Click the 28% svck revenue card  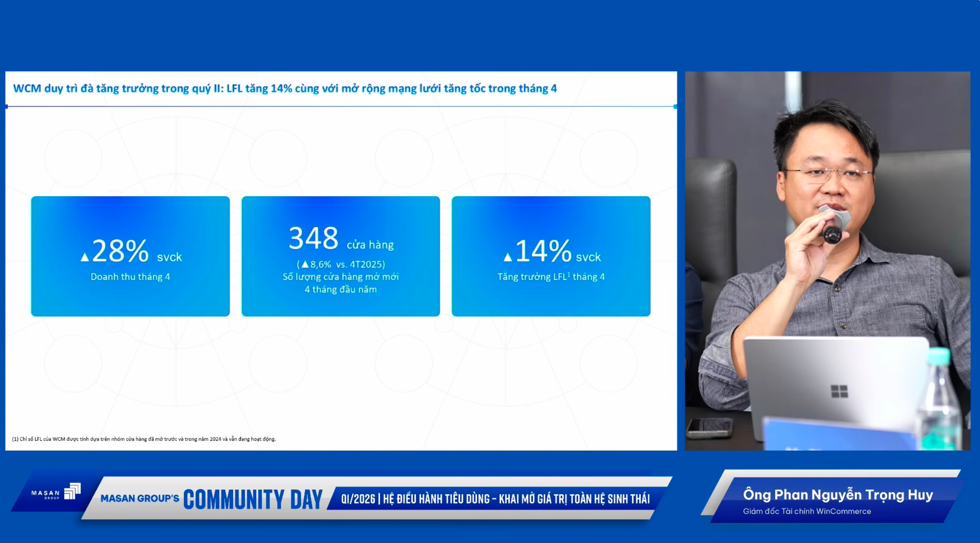click(130, 256)
